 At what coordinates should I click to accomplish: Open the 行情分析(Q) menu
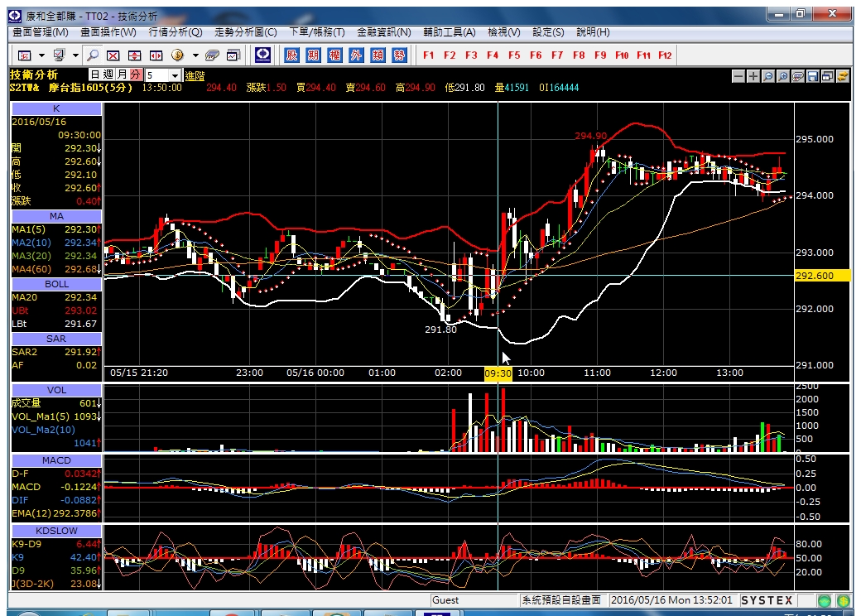[176, 32]
